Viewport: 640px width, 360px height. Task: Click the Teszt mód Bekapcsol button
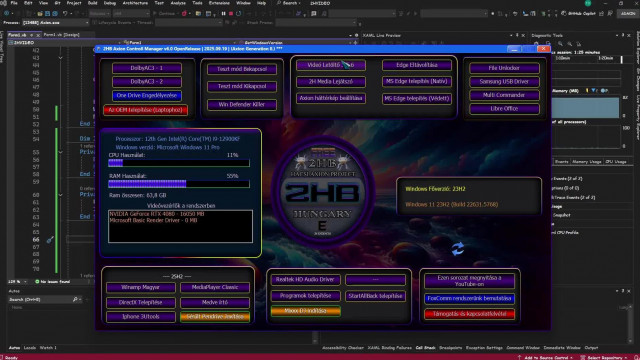(x=242, y=69)
